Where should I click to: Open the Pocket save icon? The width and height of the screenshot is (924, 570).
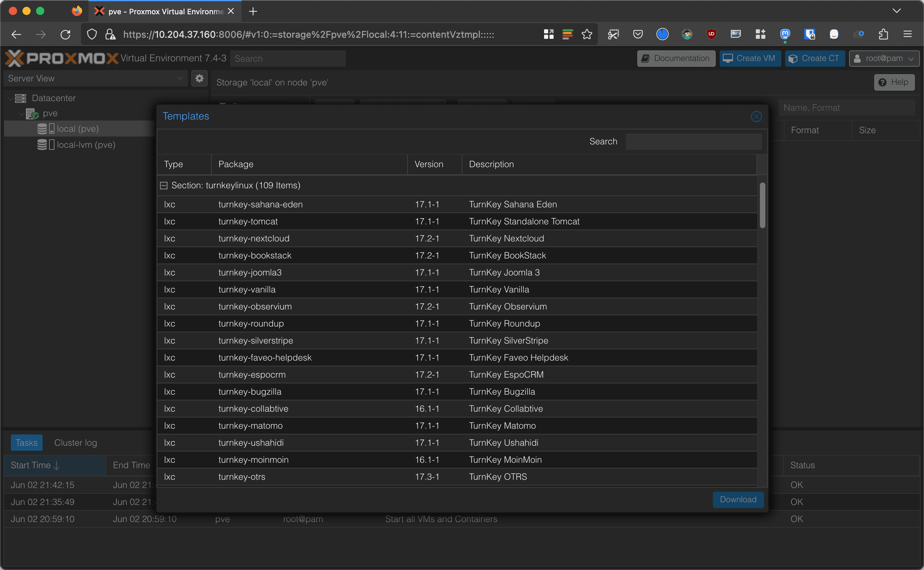(638, 34)
